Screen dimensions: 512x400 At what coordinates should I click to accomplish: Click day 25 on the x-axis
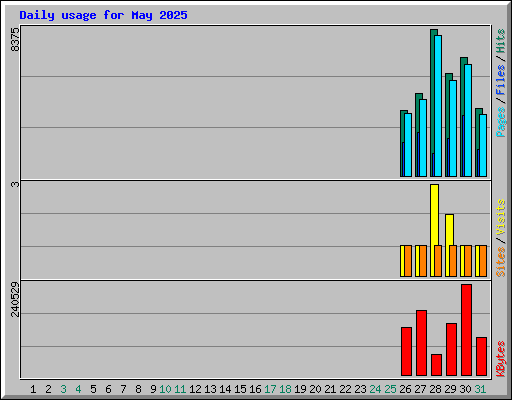[x=390, y=389]
